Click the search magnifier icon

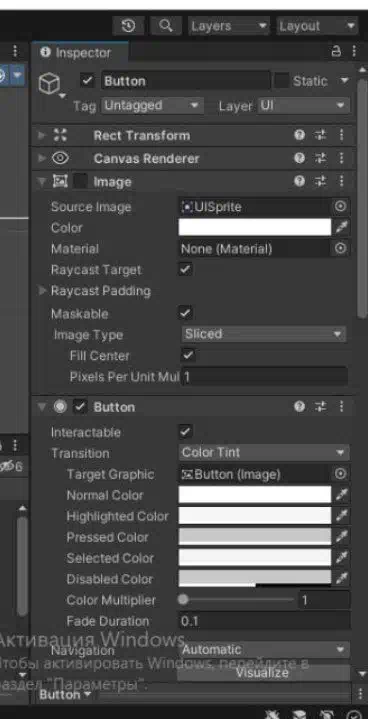click(x=165, y=26)
